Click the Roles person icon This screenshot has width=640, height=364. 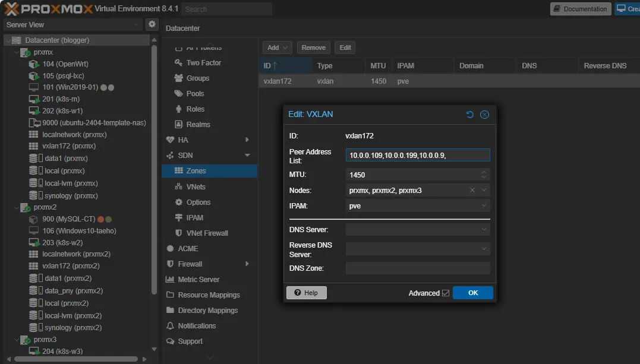178,109
